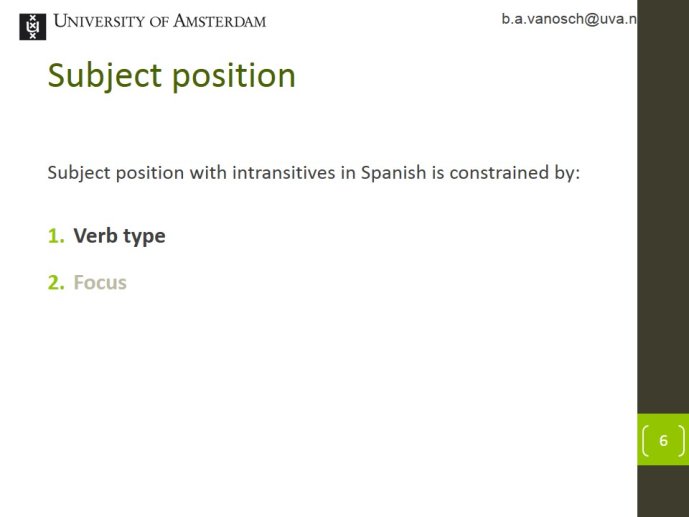This screenshot has height=517, width=689.
Task: Click the University of Amsterdam wordmark
Action: click(160, 21)
